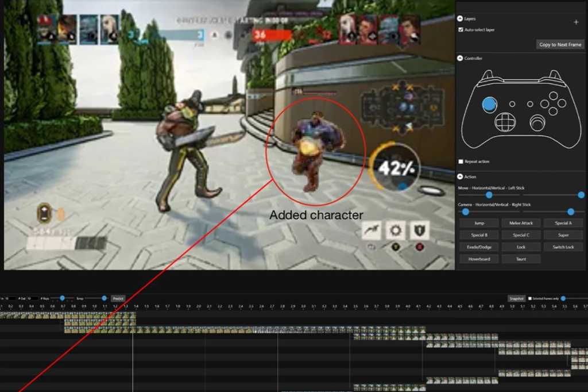The width and height of the screenshot is (588, 392).
Task: Collapse the Layers section
Action: tap(461, 18)
